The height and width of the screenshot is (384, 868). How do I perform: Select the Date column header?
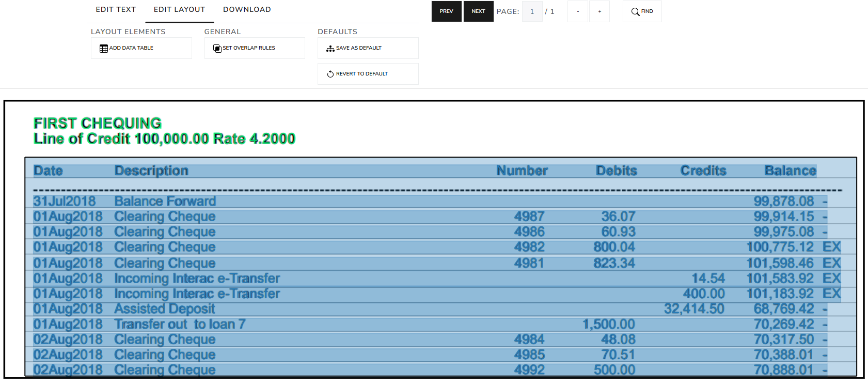point(48,171)
